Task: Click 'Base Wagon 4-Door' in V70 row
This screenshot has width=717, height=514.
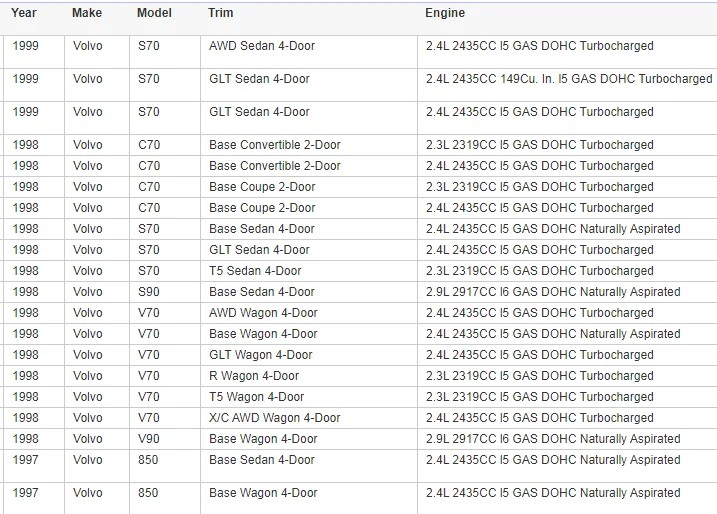Action: click(263, 334)
